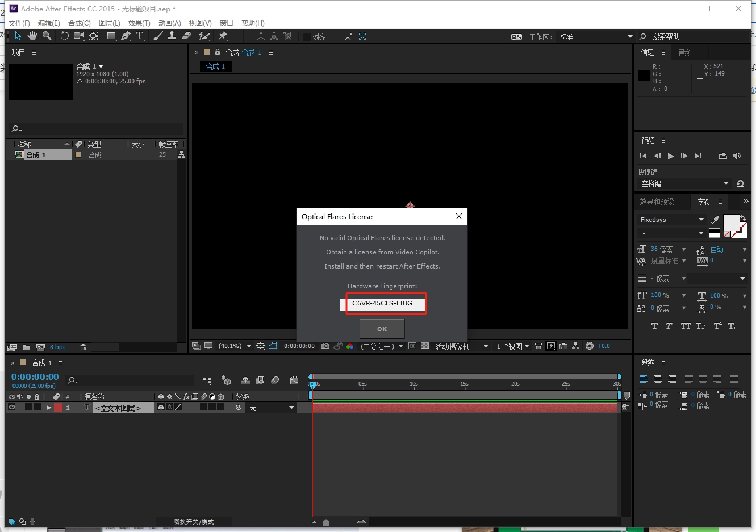Open the 效果(T) menu
756x532 pixels.
pos(139,23)
